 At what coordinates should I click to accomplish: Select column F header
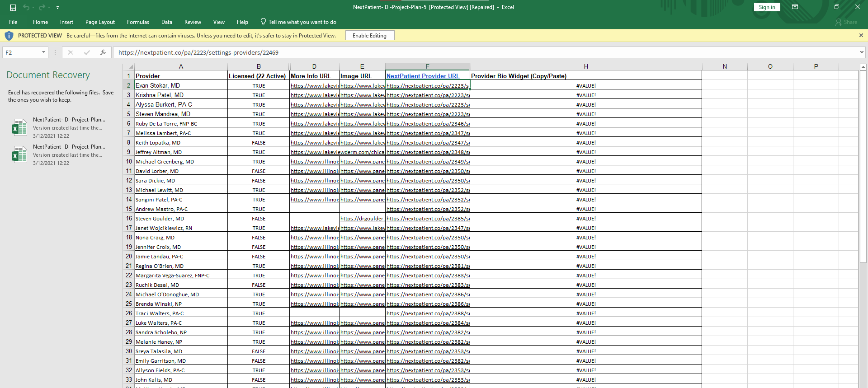pyautogui.click(x=427, y=66)
